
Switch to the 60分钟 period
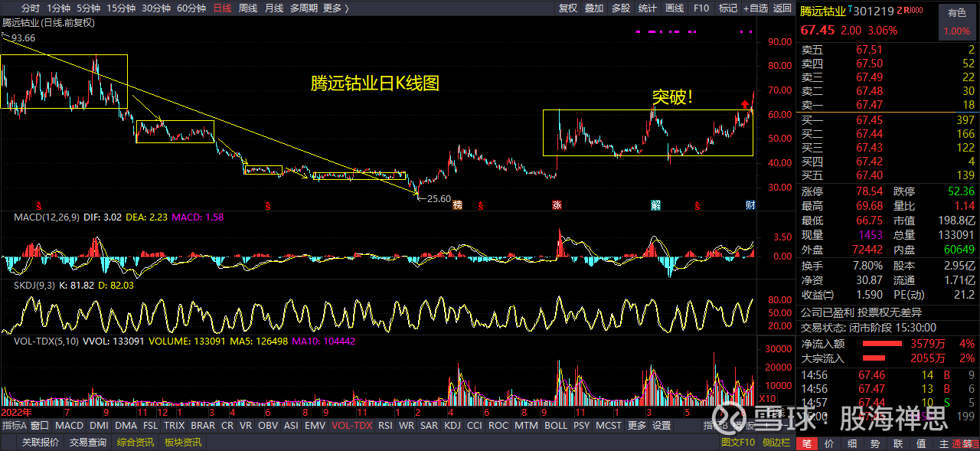point(191,8)
